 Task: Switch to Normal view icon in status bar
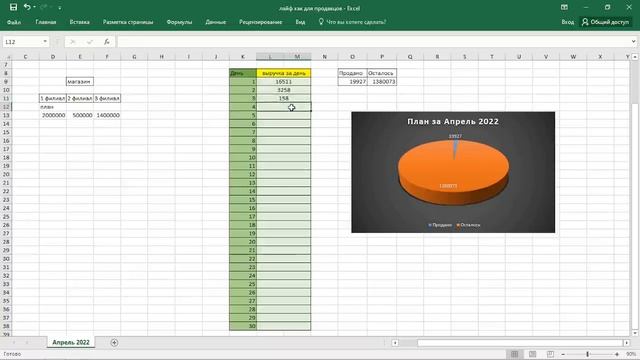[x=515, y=354]
